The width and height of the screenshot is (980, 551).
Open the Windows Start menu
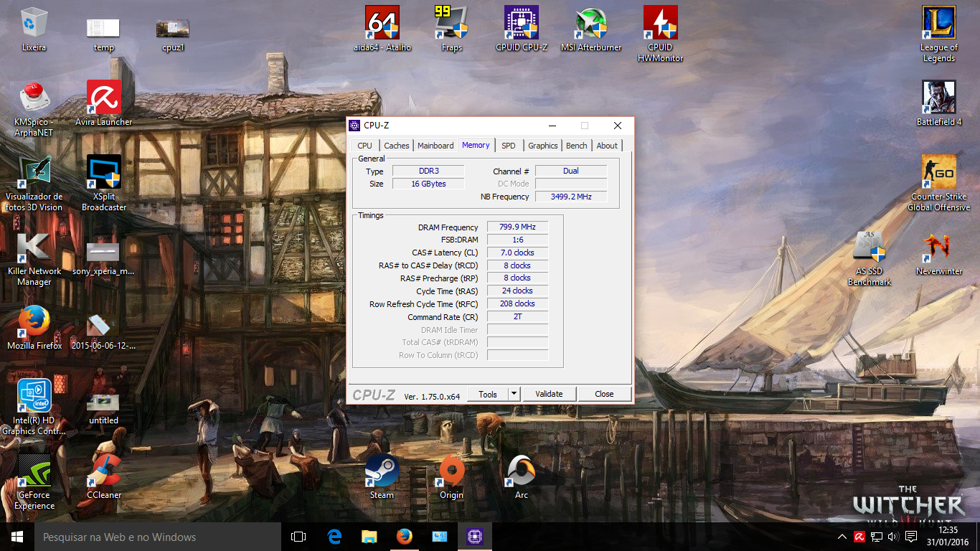pyautogui.click(x=17, y=537)
